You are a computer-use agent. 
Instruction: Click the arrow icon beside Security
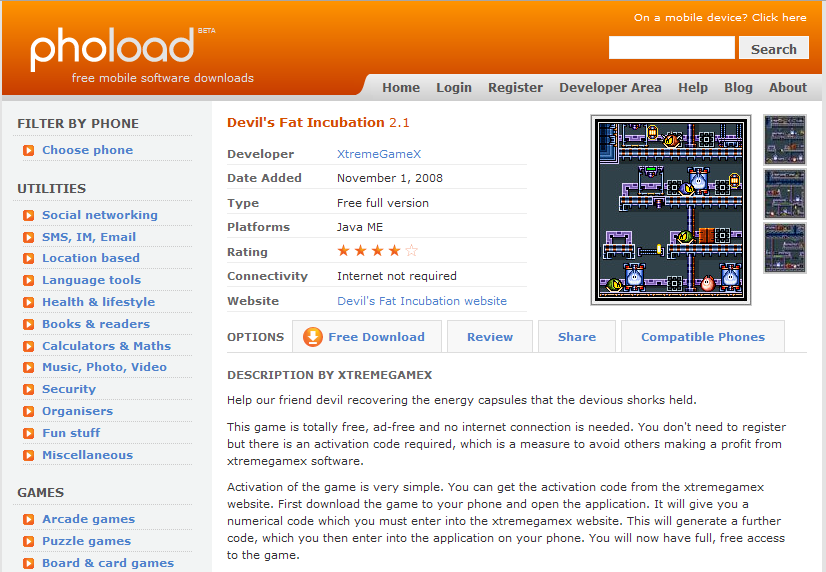tap(28, 390)
